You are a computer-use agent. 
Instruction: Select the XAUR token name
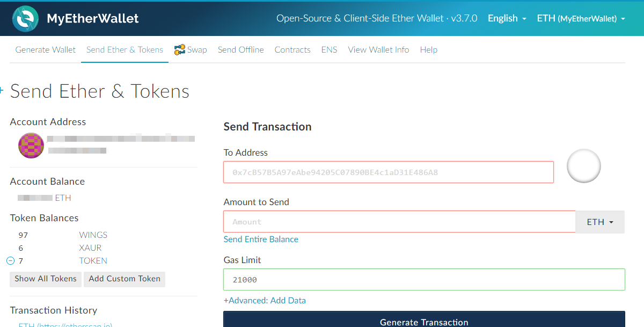(x=90, y=248)
